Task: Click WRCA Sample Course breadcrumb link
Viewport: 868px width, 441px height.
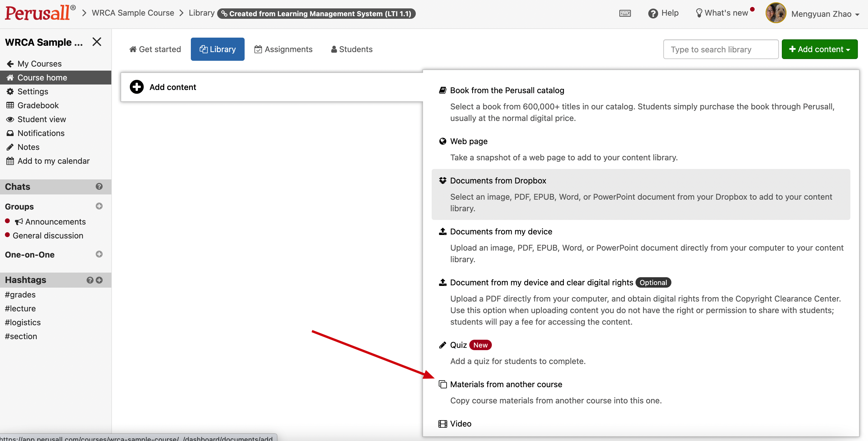Action: tap(133, 13)
